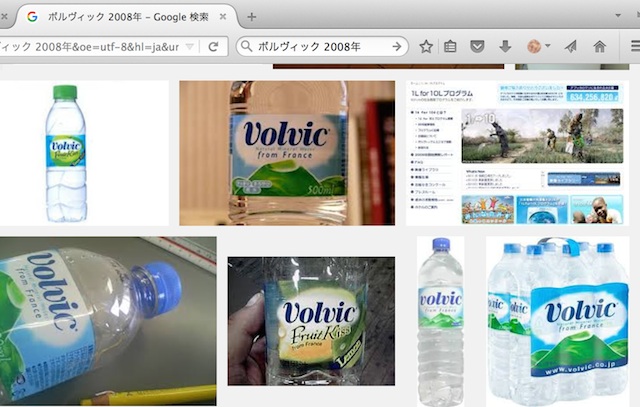Show bookmarks list icon
Image resolution: width=640 pixels, height=407 pixels.
coord(450,47)
